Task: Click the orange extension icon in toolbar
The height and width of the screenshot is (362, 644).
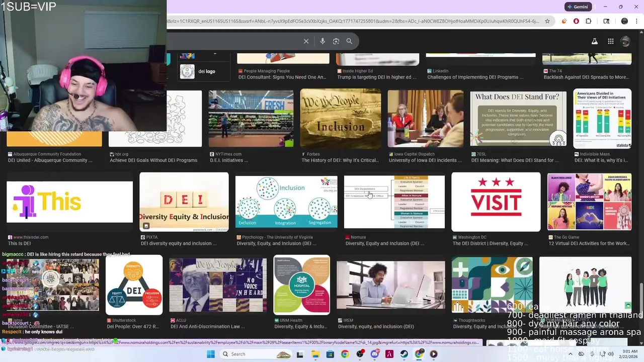Action: 564,21
